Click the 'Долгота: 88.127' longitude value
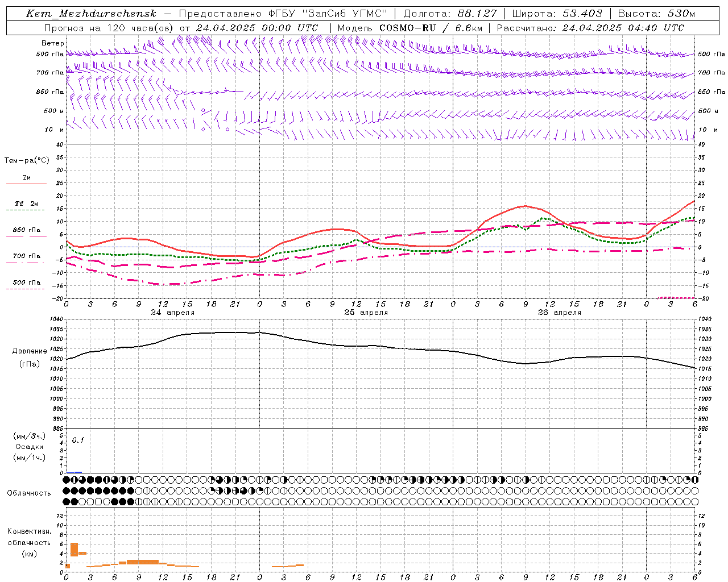The height and width of the screenshot is (582, 728). click(450, 14)
